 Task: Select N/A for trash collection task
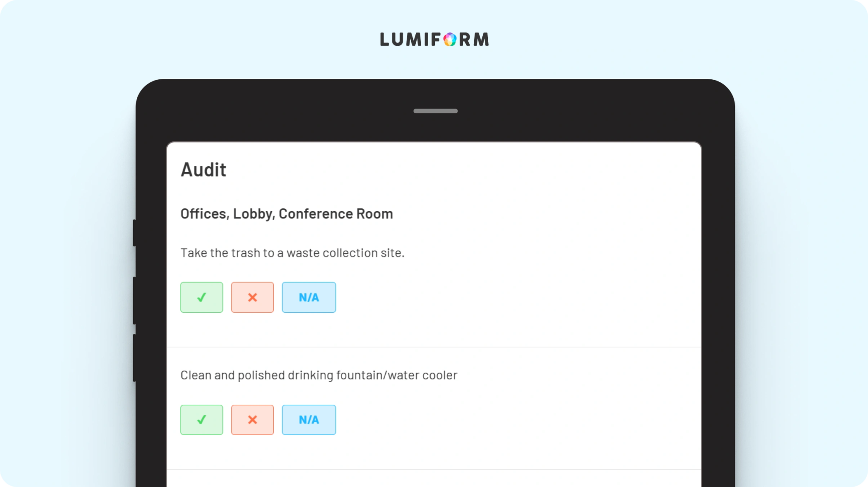[x=309, y=297]
